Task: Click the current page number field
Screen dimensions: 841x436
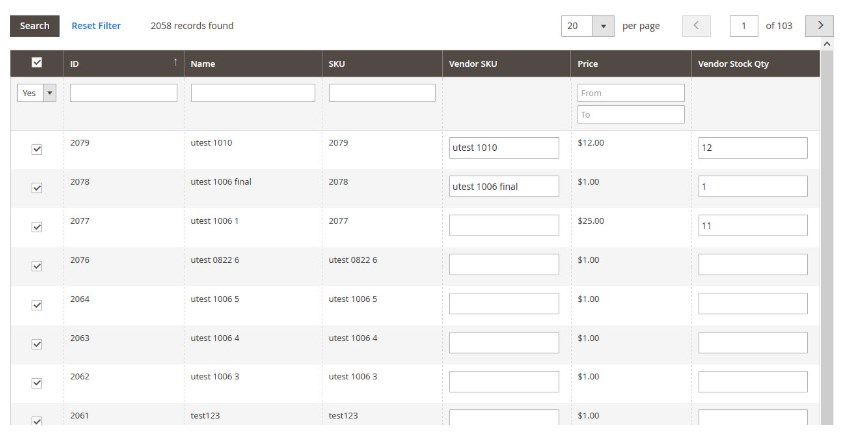Action: pos(744,26)
